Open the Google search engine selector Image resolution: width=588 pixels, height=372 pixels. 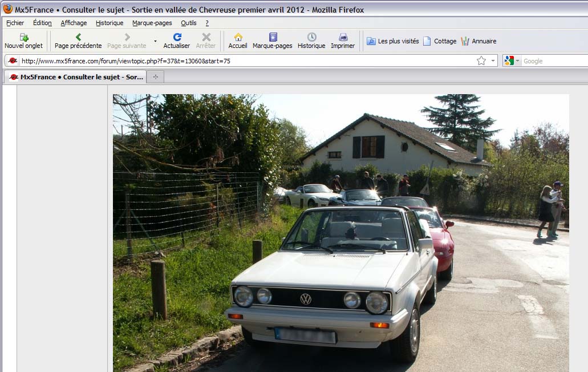512,60
